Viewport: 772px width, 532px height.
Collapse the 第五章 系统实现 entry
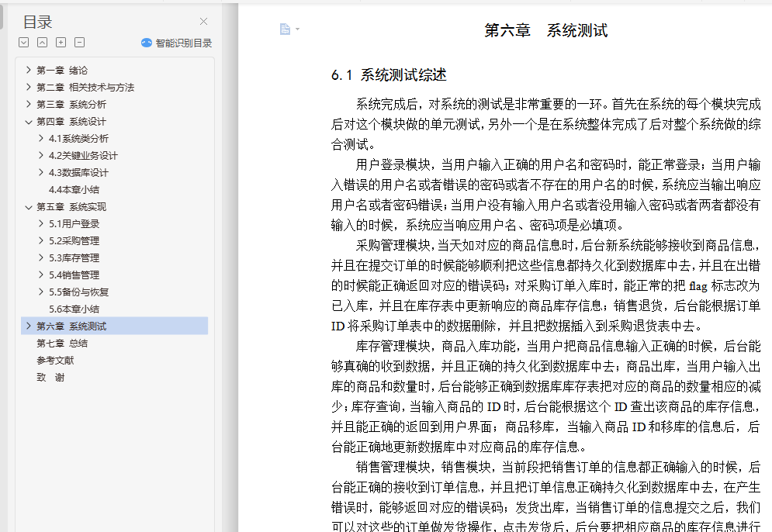[x=29, y=207]
